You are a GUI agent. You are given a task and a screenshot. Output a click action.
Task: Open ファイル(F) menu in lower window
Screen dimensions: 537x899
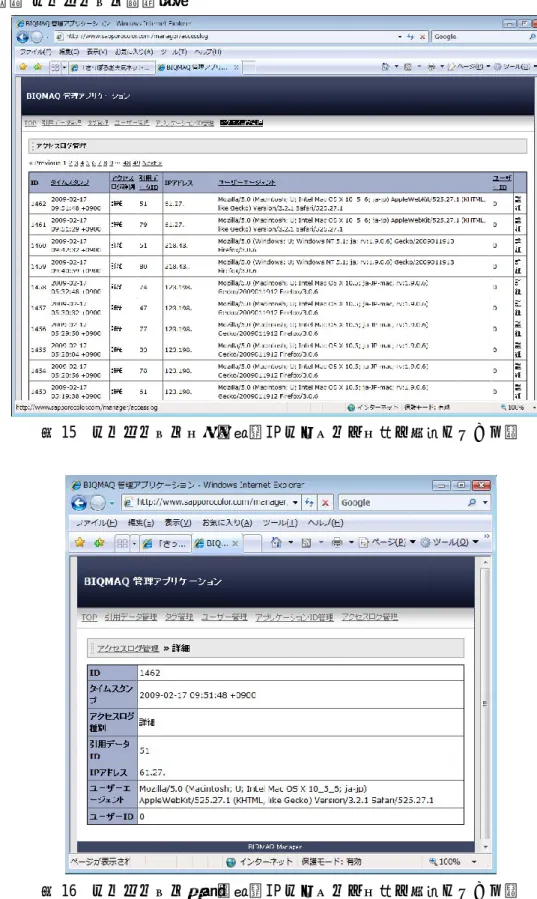(x=96, y=523)
